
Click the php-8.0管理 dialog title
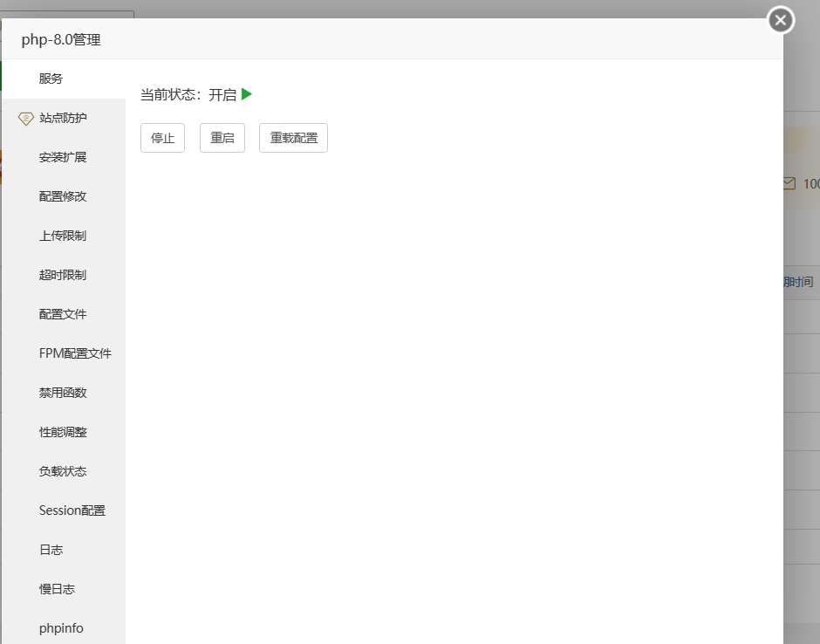coord(61,40)
